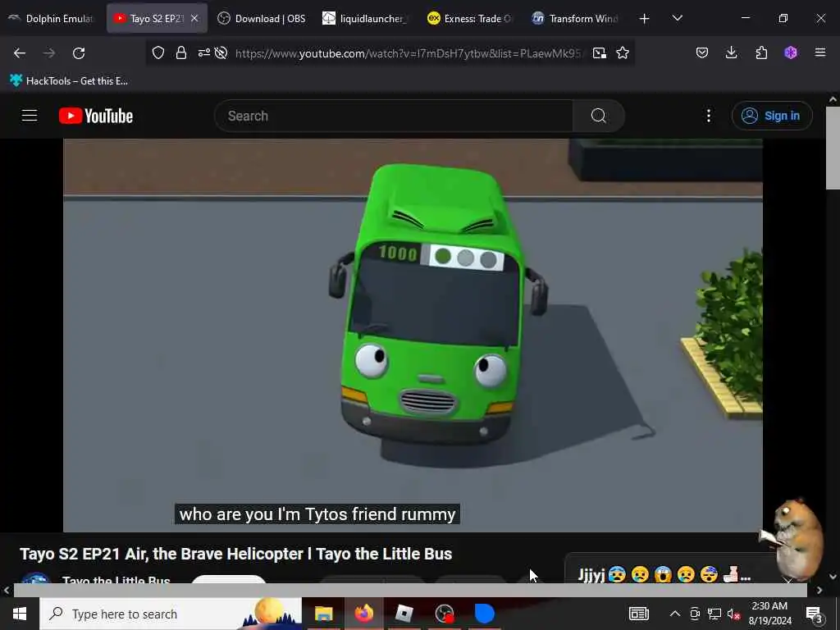
Task: Close the Tayo S2 EP21 tab
Action: point(194,18)
